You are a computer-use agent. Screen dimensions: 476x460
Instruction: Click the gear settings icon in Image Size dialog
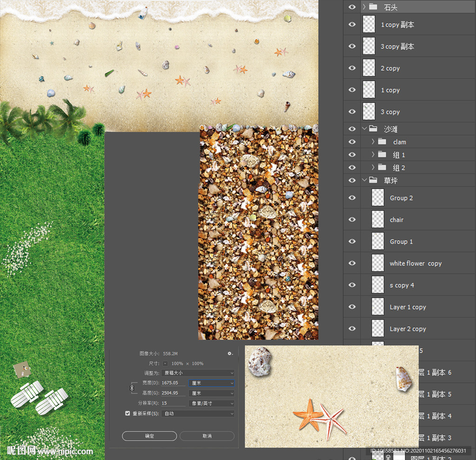[x=230, y=353]
